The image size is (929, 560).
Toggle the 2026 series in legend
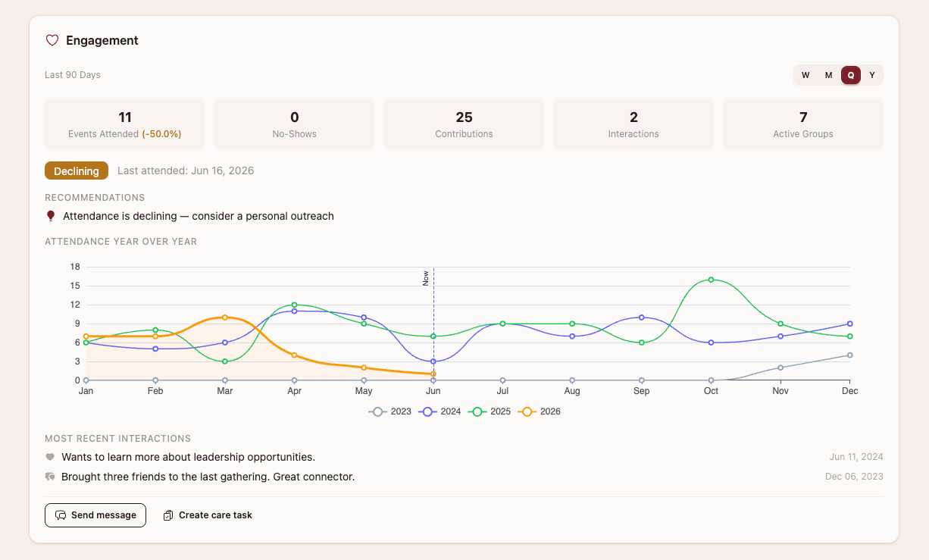tap(540, 411)
